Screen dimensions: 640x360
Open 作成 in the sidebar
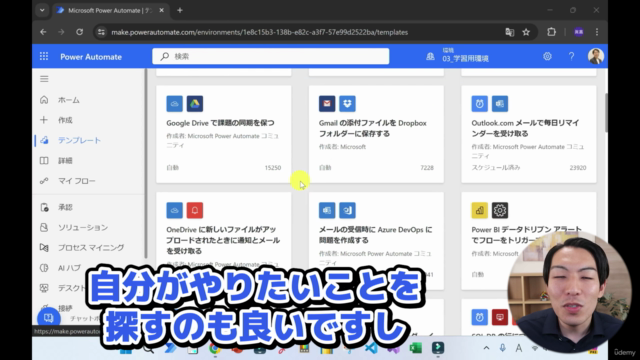pyautogui.click(x=65, y=120)
